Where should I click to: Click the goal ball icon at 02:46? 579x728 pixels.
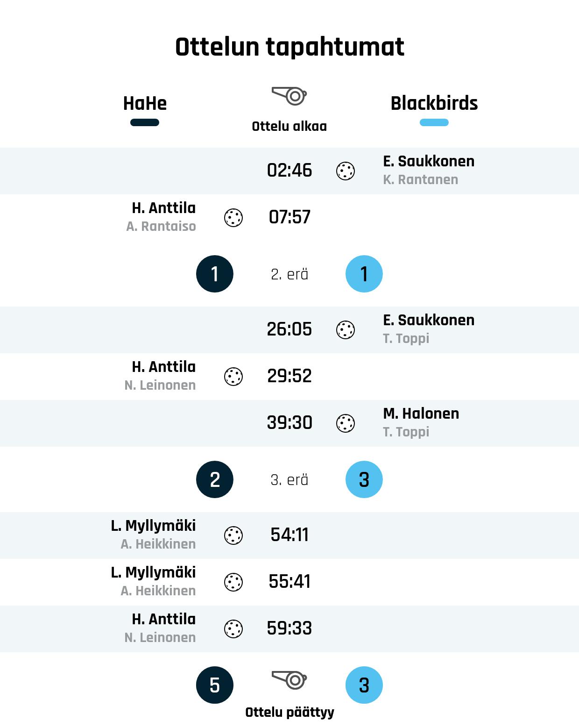(346, 171)
